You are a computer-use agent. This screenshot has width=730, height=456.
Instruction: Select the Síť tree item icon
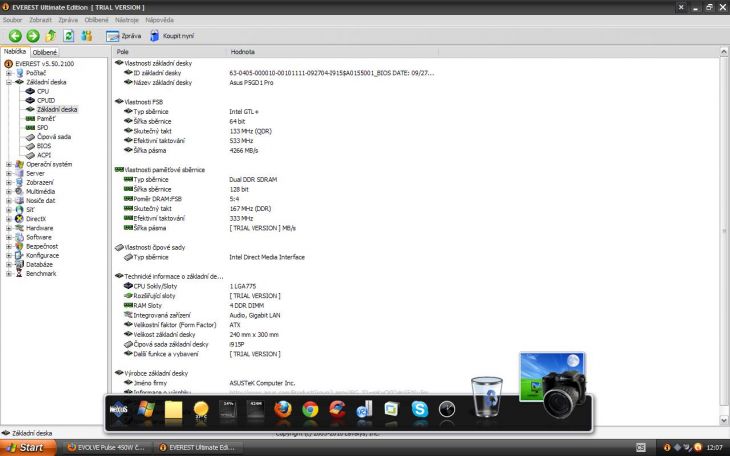[x=19, y=210]
